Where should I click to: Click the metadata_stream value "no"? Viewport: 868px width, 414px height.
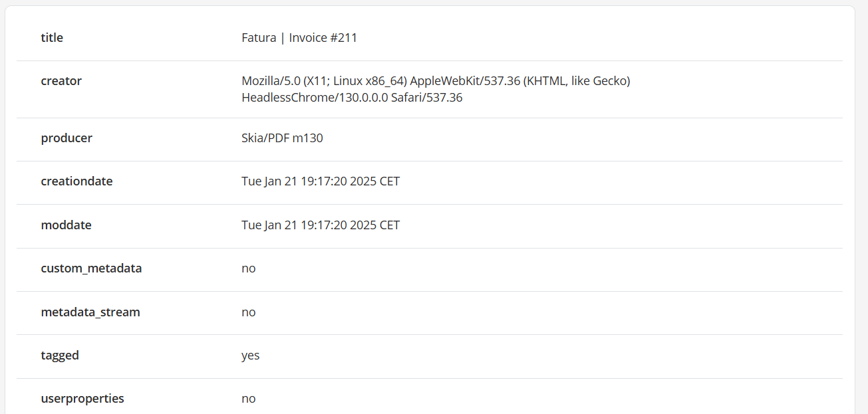(249, 312)
